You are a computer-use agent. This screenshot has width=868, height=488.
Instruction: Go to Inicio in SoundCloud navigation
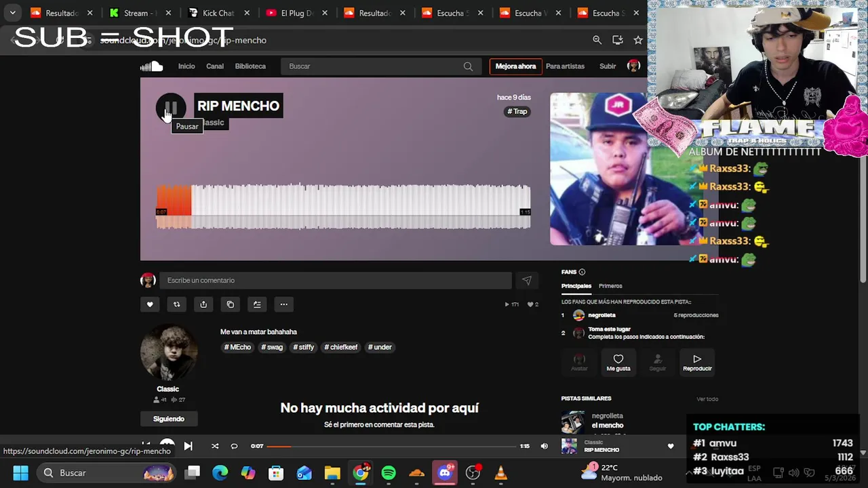(186, 66)
